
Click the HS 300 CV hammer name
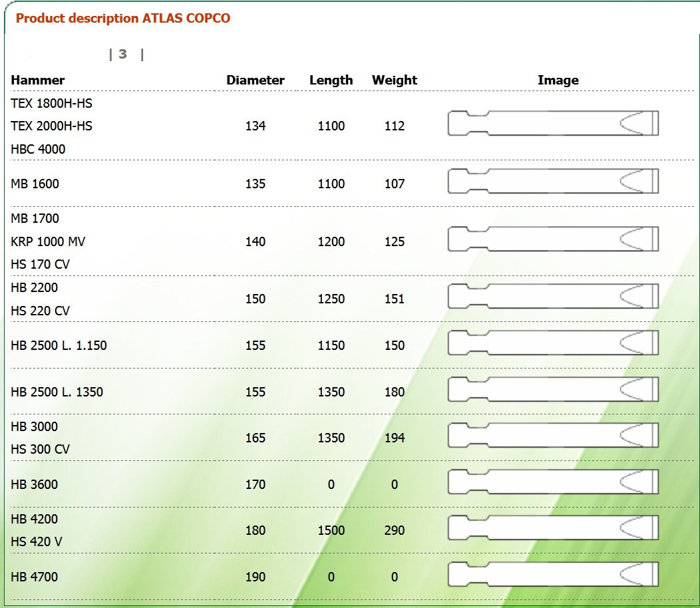pyautogui.click(x=40, y=449)
